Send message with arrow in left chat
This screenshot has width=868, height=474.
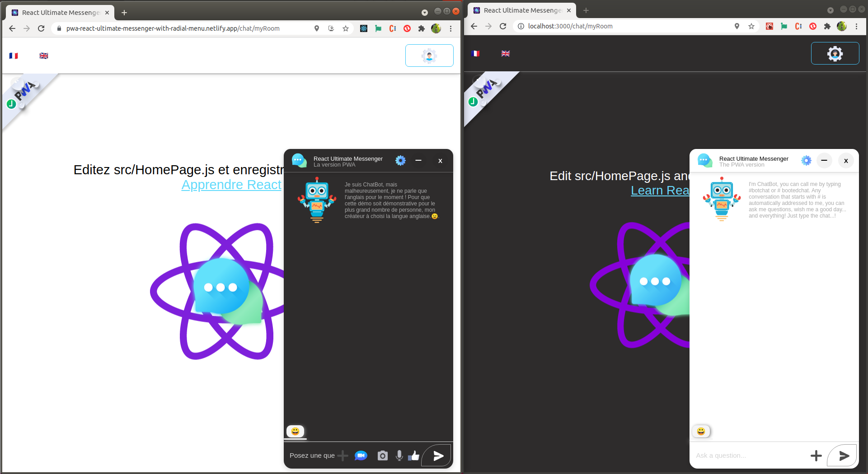pyautogui.click(x=438, y=455)
